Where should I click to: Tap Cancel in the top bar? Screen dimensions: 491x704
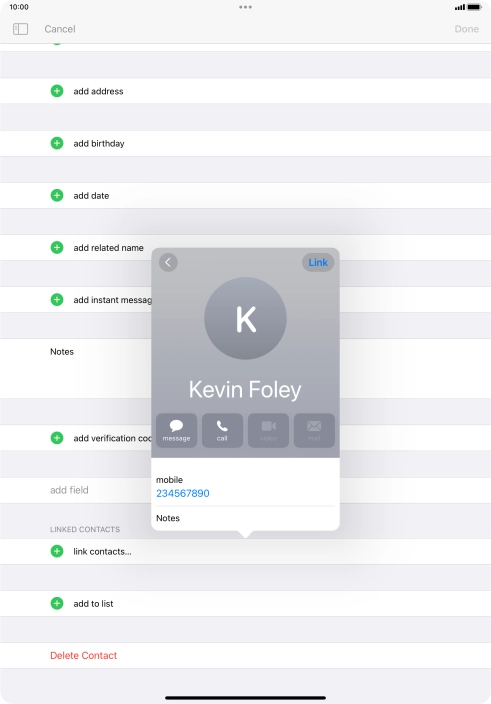[60, 29]
